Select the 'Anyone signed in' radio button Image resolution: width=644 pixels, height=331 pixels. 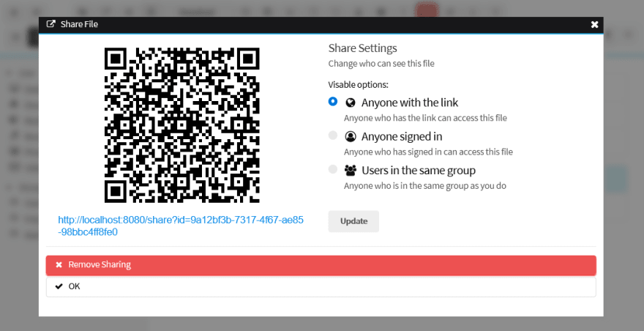[333, 135]
